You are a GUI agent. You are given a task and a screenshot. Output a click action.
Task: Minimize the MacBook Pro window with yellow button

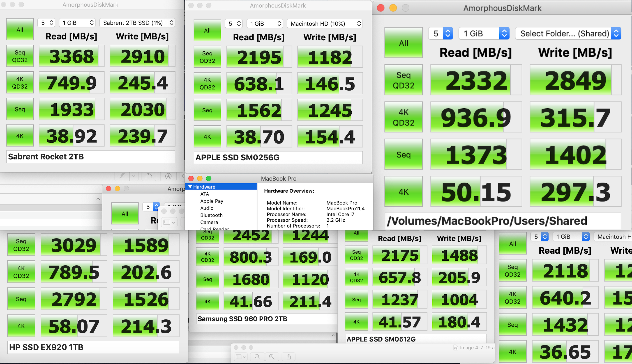pyautogui.click(x=200, y=178)
